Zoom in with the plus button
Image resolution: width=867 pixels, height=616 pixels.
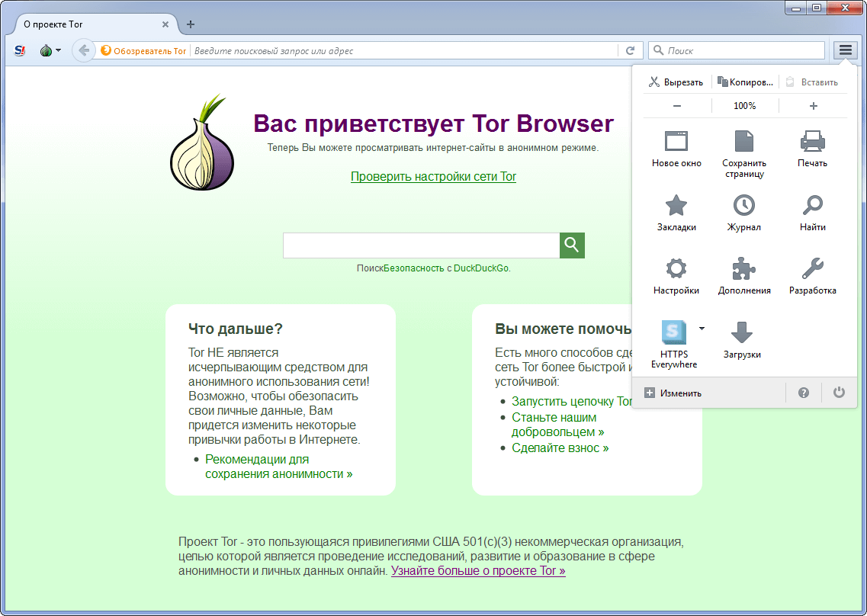click(x=813, y=106)
